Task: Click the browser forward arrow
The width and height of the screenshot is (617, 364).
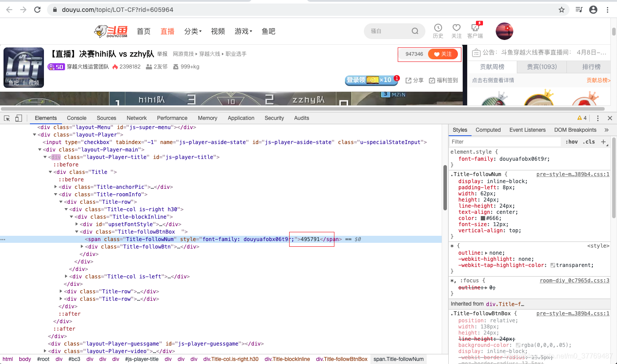Action: click(x=23, y=10)
